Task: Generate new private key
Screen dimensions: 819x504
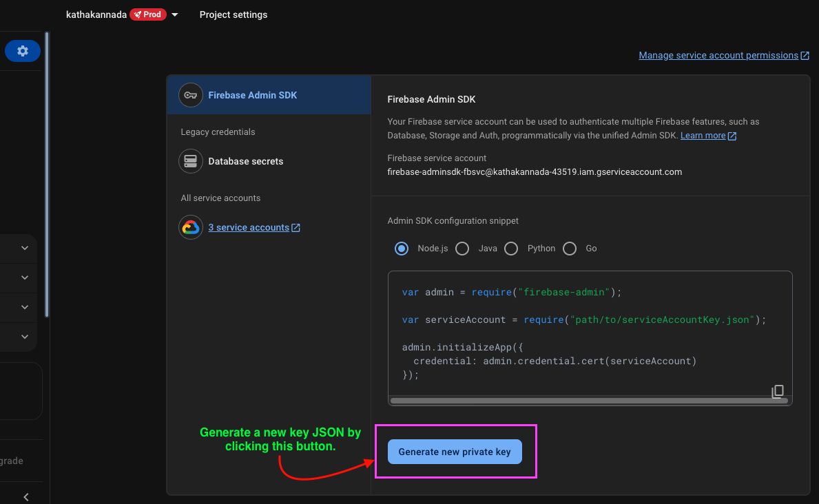Action: pos(455,452)
